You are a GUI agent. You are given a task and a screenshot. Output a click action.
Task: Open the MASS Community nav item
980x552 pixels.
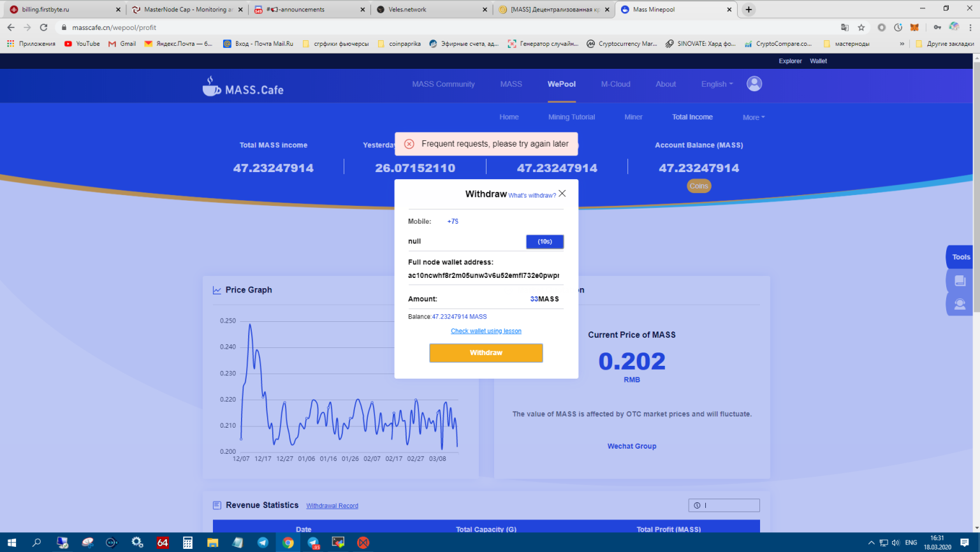point(443,84)
